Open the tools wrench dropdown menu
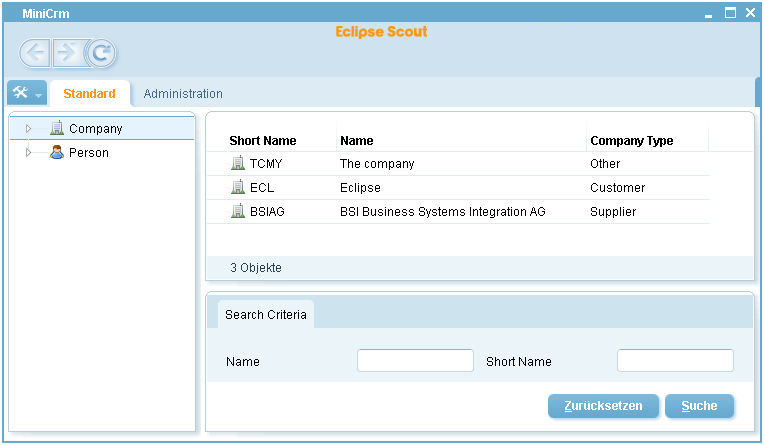This screenshot has width=764, height=445. coord(27,93)
